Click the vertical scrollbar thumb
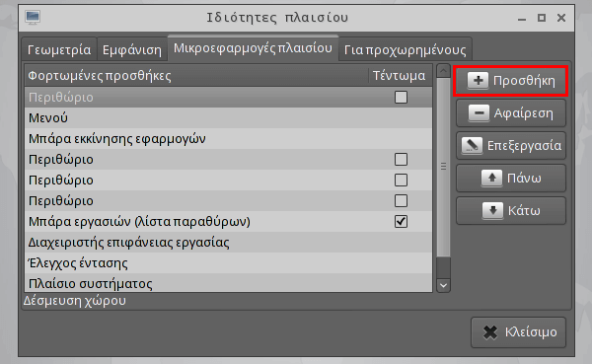Viewport: 592px width, 364px height. point(443,167)
